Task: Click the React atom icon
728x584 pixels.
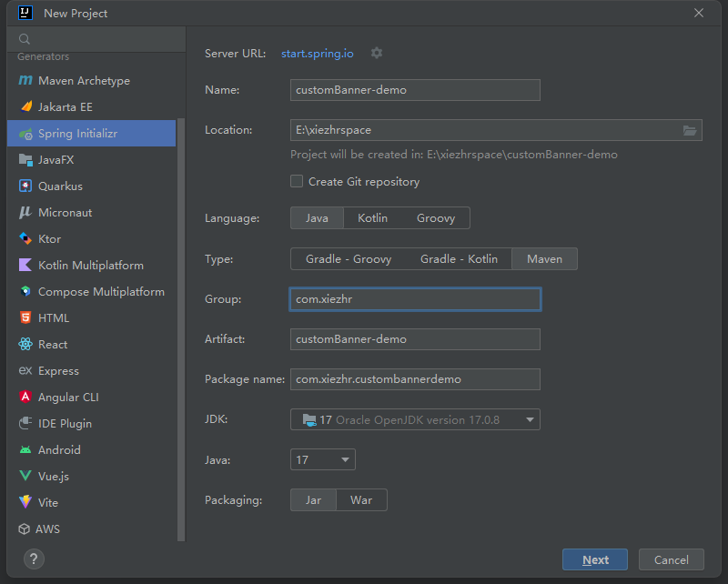Action: 25,344
